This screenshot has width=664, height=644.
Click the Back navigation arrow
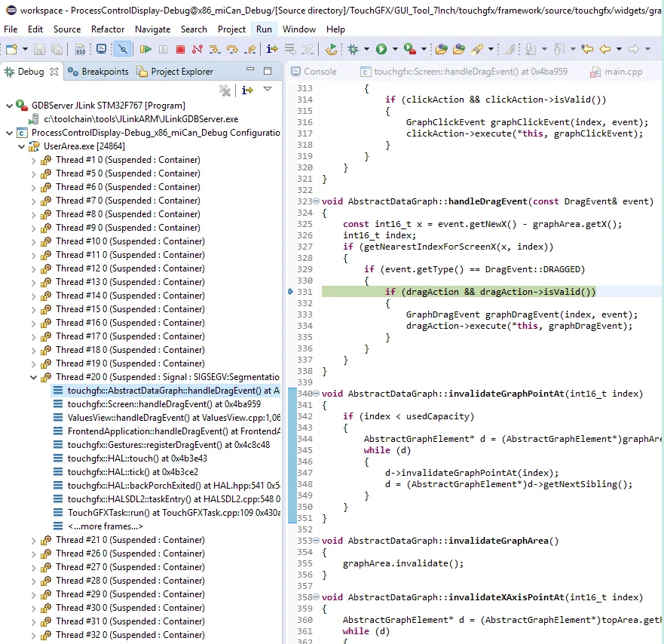pos(605,49)
